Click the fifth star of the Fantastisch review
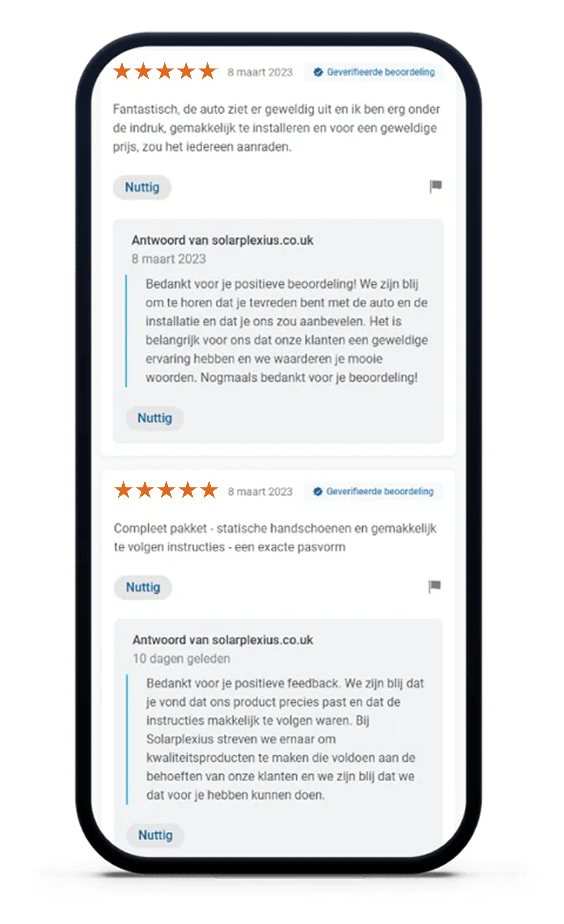The height and width of the screenshot is (924, 564). click(x=208, y=71)
